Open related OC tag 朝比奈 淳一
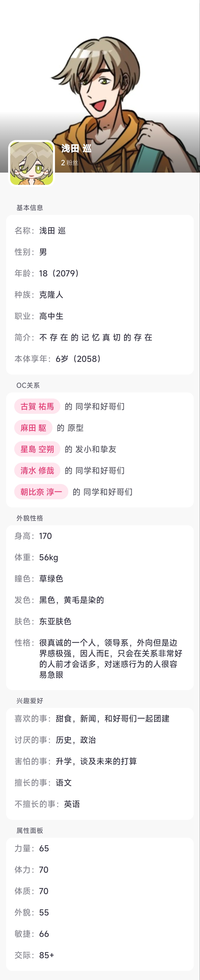The image size is (200, 980). pyautogui.click(x=41, y=492)
